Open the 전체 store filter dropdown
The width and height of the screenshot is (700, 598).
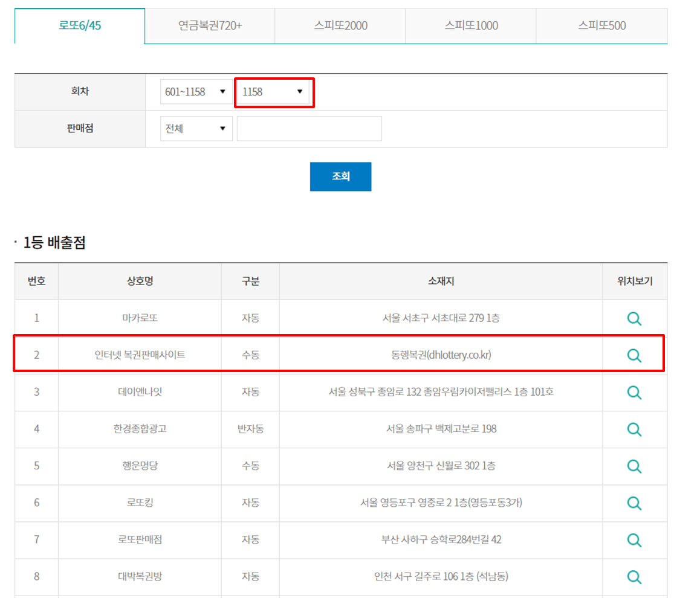click(x=196, y=128)
